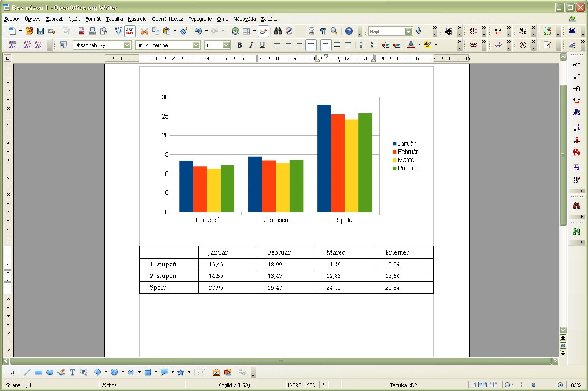This screenshot has height=391, width=588.
Task: Open the paragraph style dropdown "Obsah tabulky"
Action: point(127,45)
